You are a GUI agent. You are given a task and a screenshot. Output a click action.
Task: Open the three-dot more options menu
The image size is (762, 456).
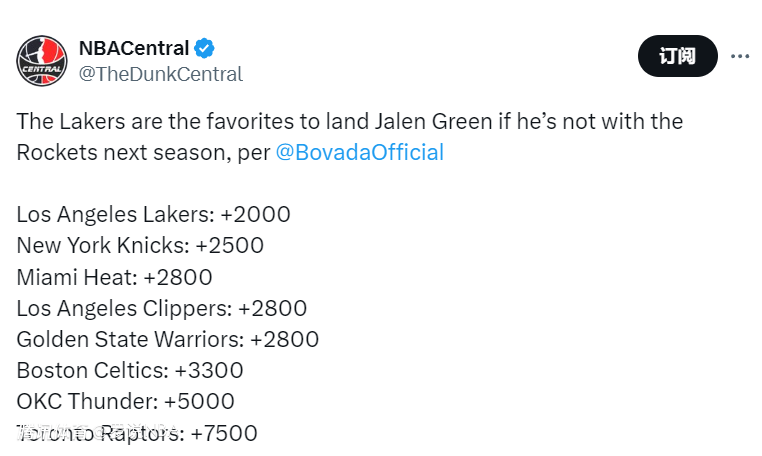[740, 56]
